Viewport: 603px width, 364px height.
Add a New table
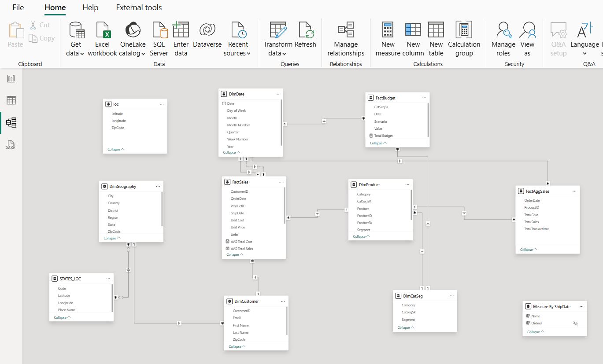click(436, 37)
